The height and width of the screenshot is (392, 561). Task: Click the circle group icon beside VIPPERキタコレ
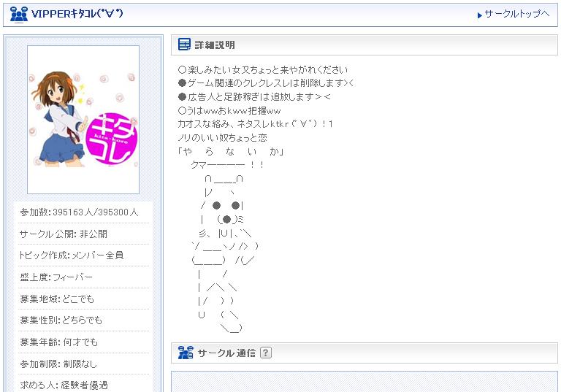pos(18,14)
